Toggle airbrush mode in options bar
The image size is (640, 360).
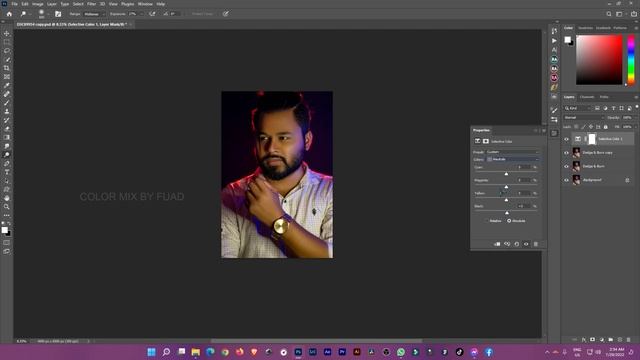(152, 14)
